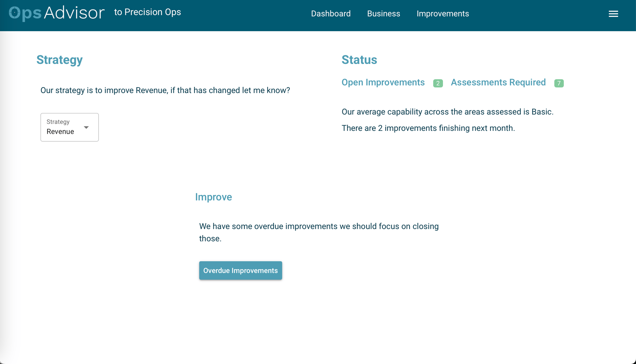This screenshot has width=636, height=364.
Task: Click the Business navigation icon
Action: coord(384,14)
